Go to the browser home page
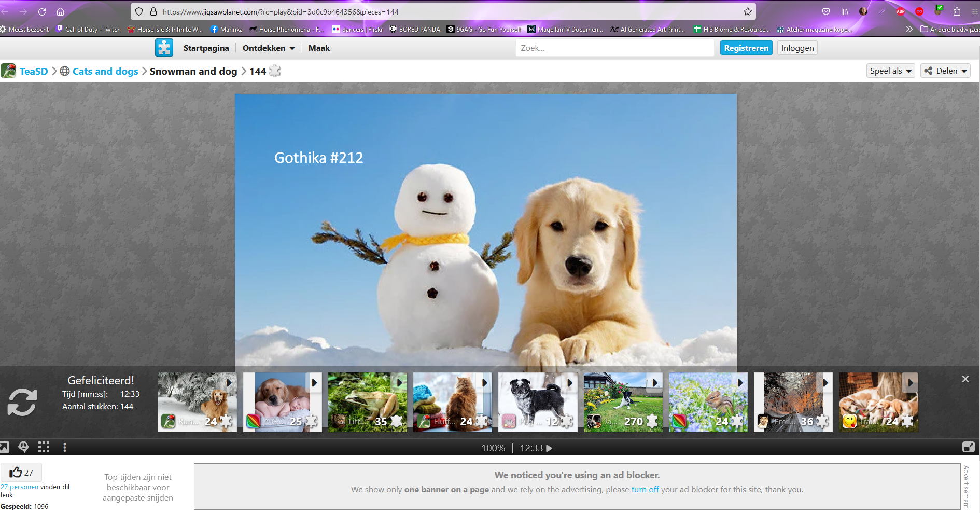Screen dimensions: 980x513 60,11
